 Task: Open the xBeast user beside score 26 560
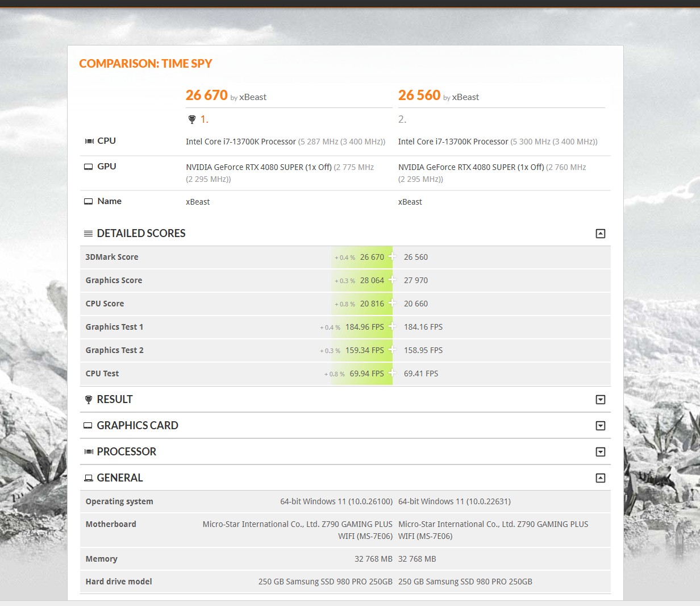click(465, 97)
